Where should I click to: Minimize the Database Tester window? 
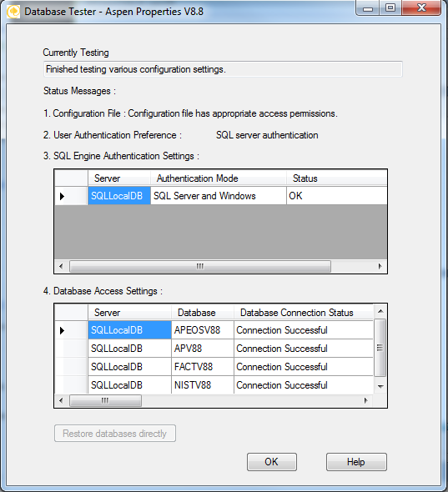pyautogui.click(x=368, y=8)
